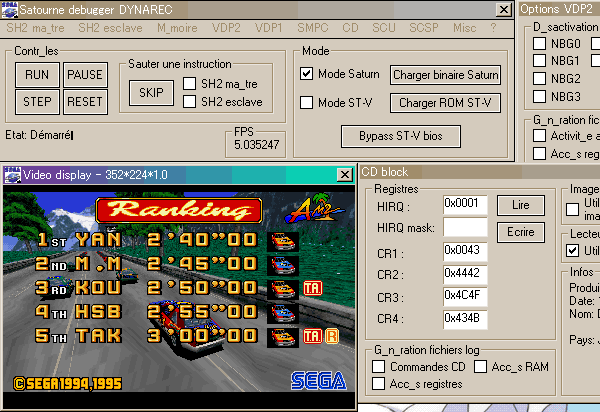This screenshot has width=600, height=412.
Task: Click the AM2 palm tree logo
Action: (314, 208)
